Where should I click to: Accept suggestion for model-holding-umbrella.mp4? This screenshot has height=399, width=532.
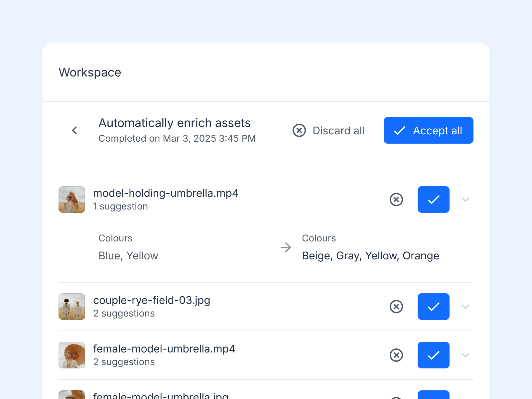pos(434,199)
